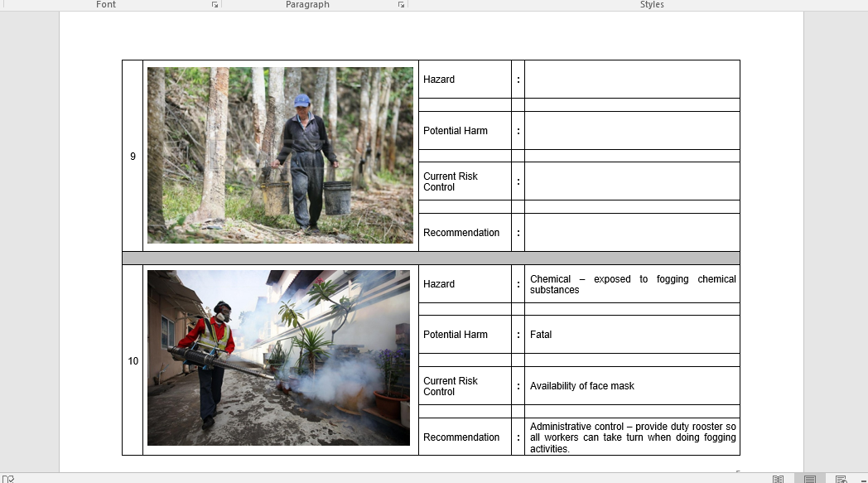This screenshot has height=483, width=868.
Task: Click the row number 10 cell
Action: coord(132,360)
